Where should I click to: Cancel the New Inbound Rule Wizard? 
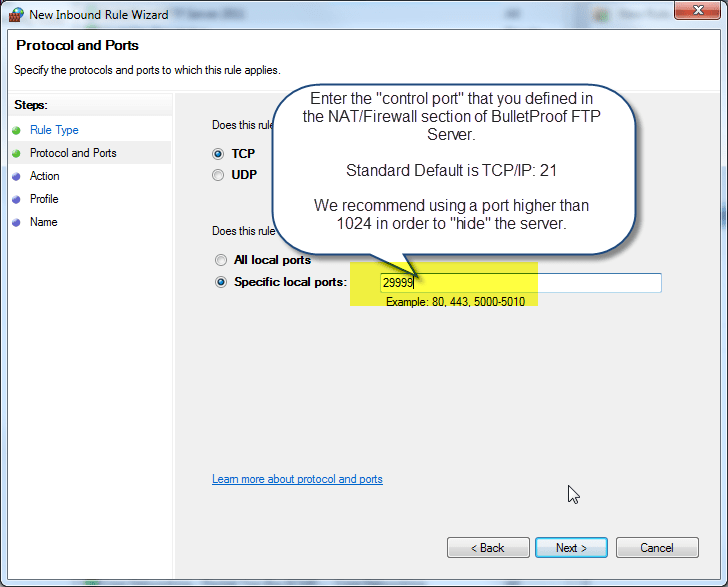point(657,548)
